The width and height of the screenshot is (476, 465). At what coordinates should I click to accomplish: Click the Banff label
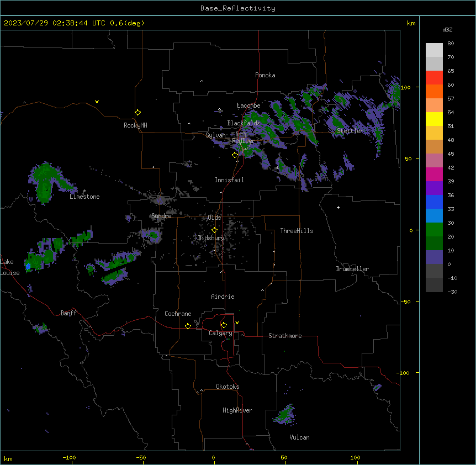pyautogui.click(x=68, y=313)
